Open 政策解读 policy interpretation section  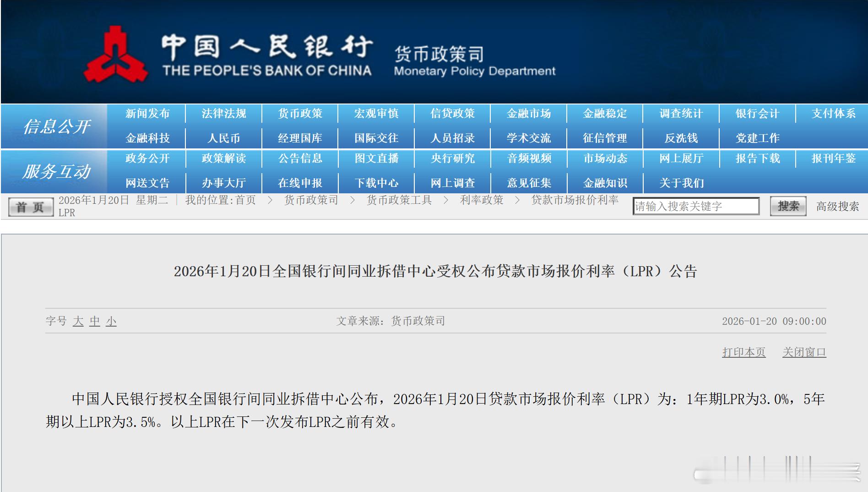223,159
